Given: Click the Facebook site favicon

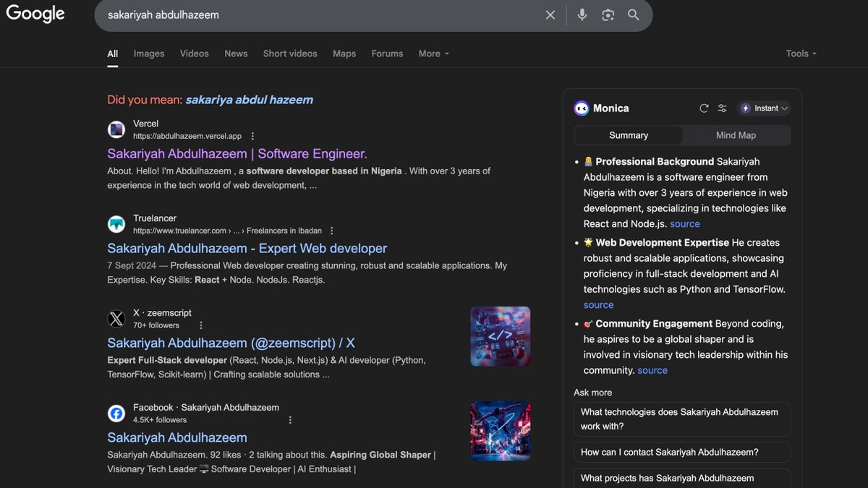Looking at the screenshot, I should (116, 414).
